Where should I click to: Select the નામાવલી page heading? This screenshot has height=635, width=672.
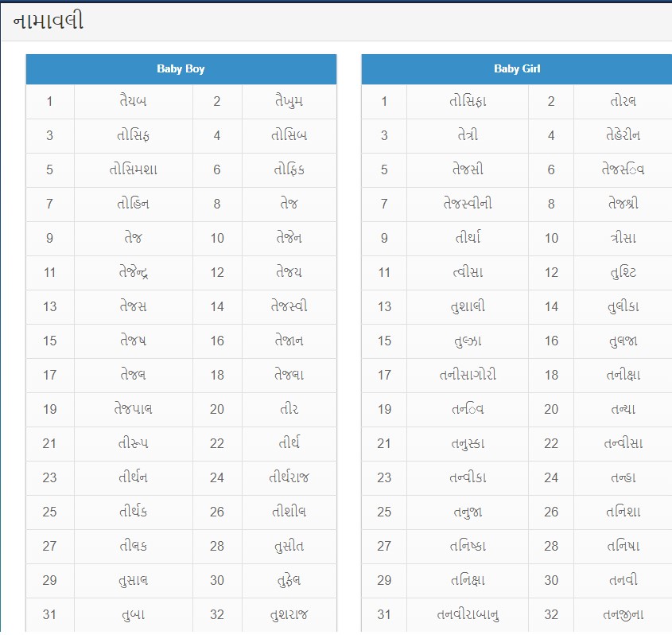click(x=48, y=21)
